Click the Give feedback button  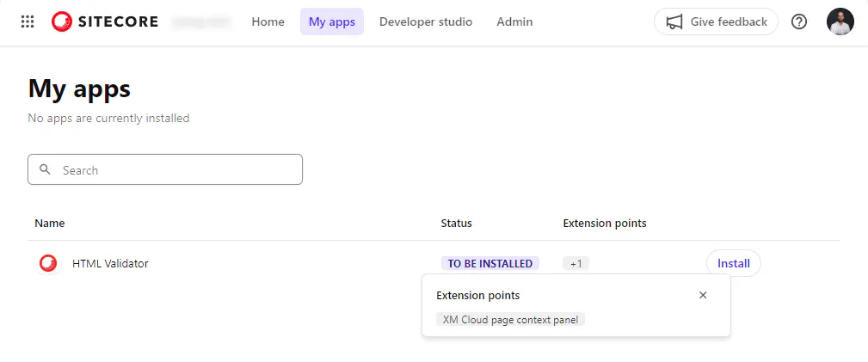click(716, 21)
